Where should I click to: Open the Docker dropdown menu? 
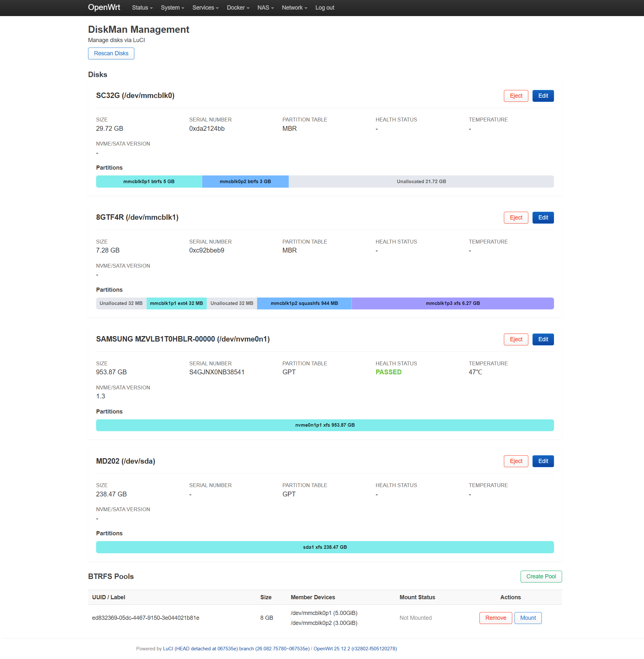238,8
